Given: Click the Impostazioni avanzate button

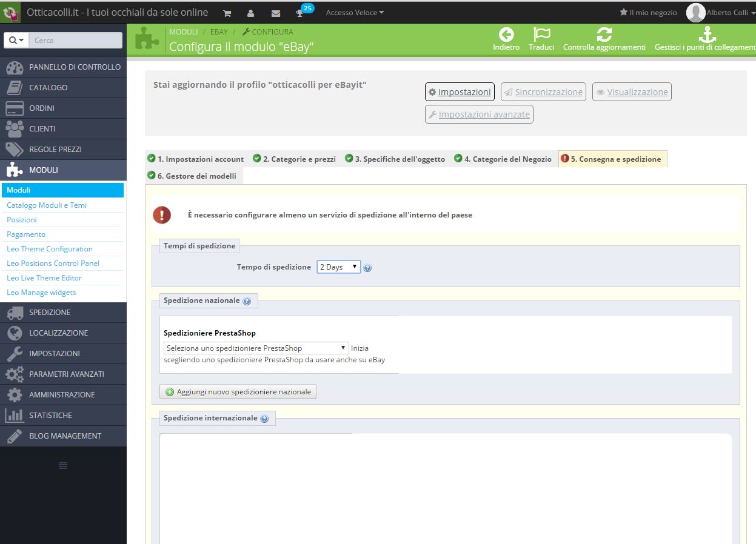Looking at the screenshot, I should click(479, 114).
